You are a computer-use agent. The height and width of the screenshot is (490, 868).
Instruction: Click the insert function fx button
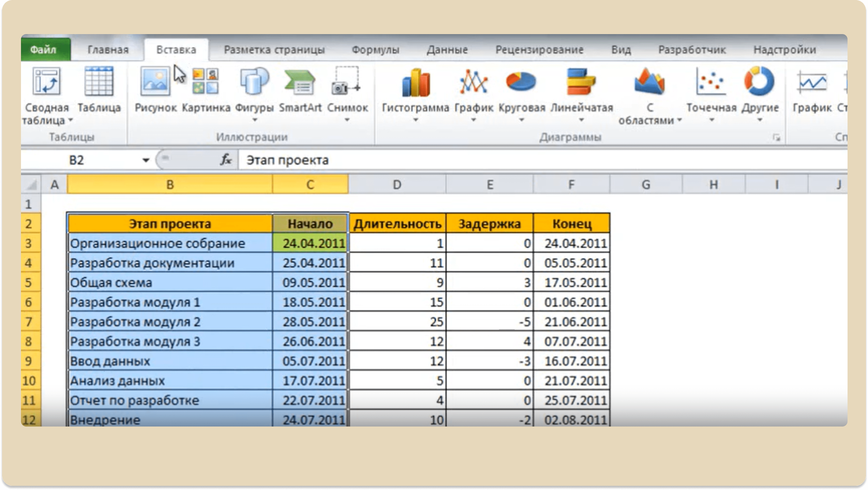[226, 160]
